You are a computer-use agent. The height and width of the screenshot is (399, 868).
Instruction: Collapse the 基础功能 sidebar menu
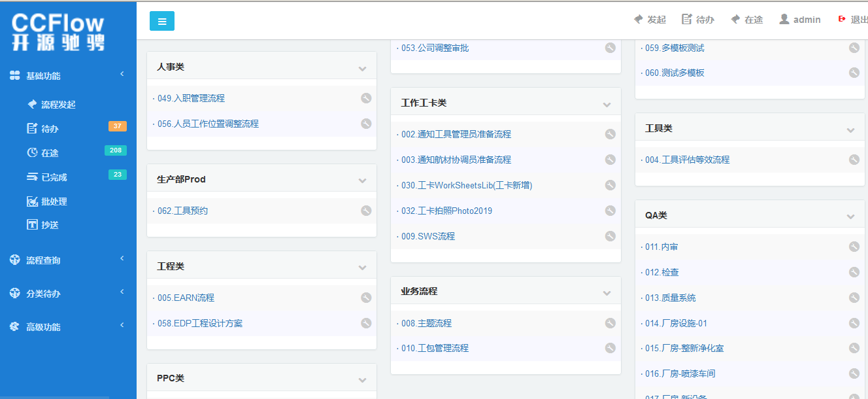(x=68, y=76)
